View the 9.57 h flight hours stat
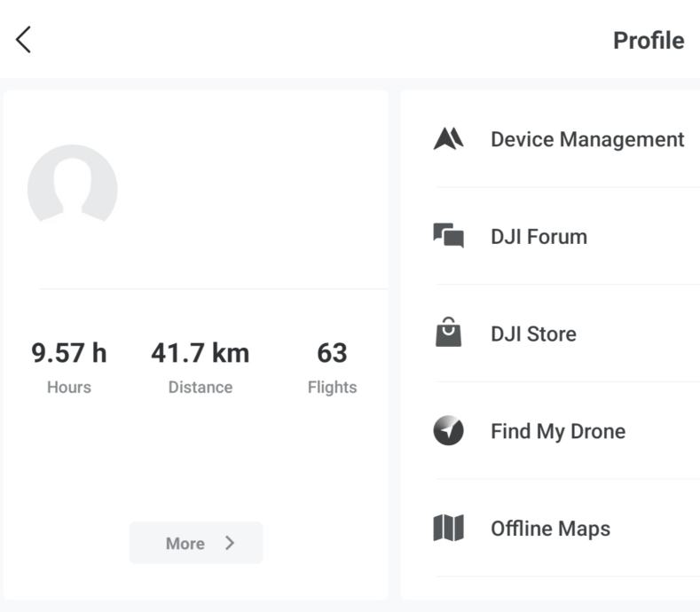 (69, 353)
